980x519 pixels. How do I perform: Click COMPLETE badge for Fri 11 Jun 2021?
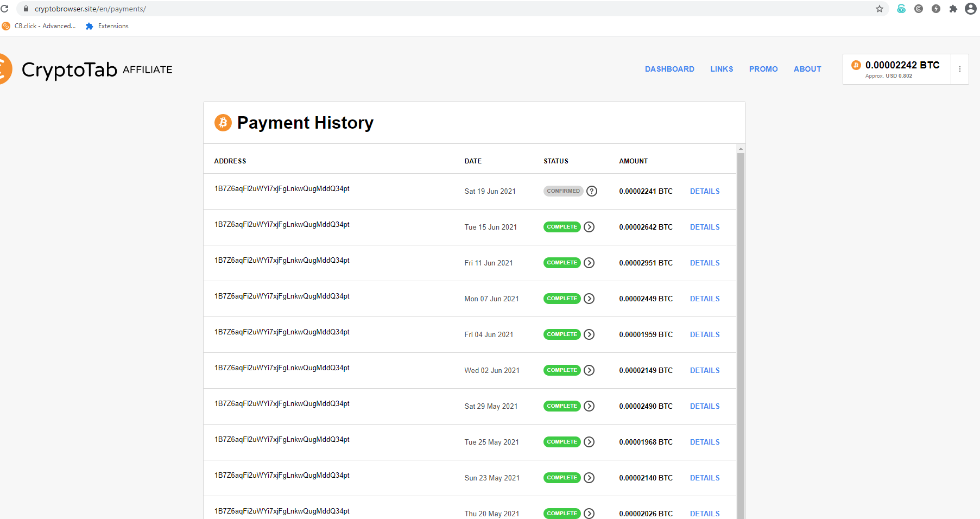pyautogui.click(x=562, y=263)
